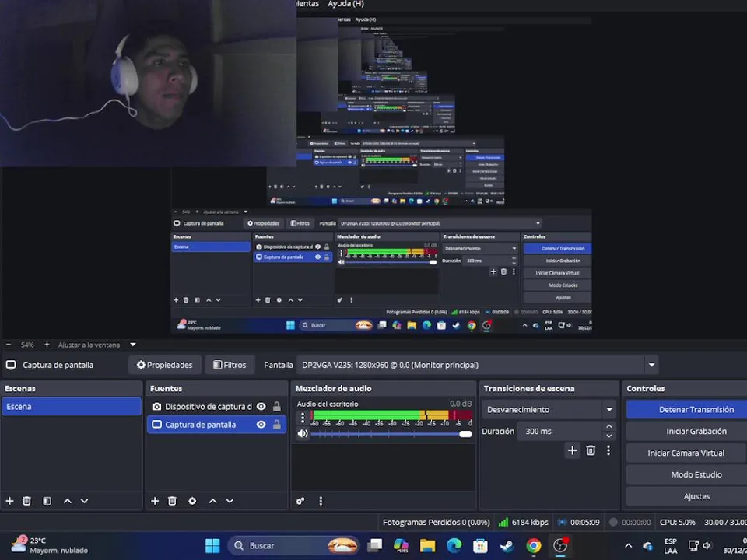Open scene filters icon in Escenas toolbar

[x=47, y=501]
